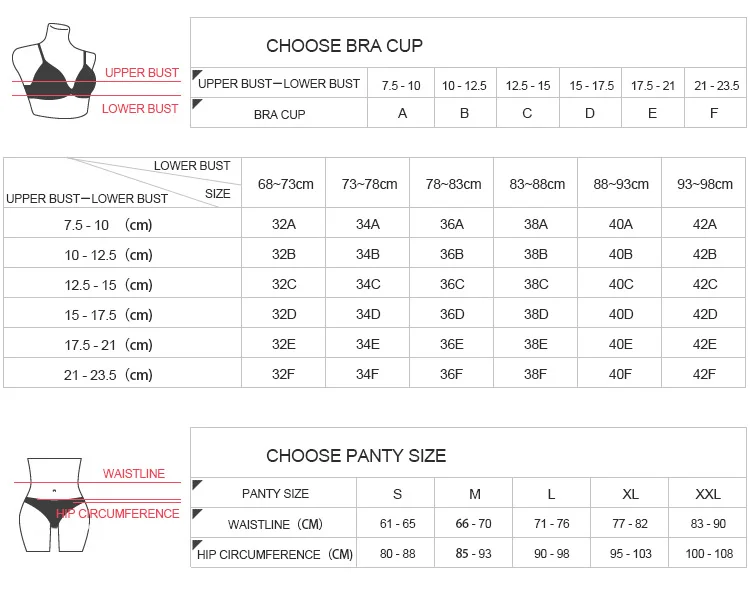750x600 pixels.
Task: Choose bra size 34B cell
Action: (x=368, y=254)
